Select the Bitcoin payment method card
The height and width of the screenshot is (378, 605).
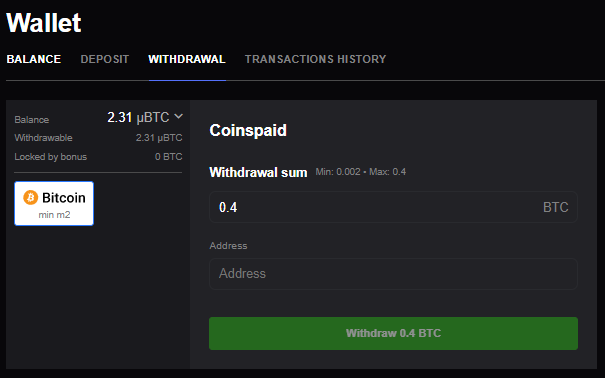pos(54,203)
